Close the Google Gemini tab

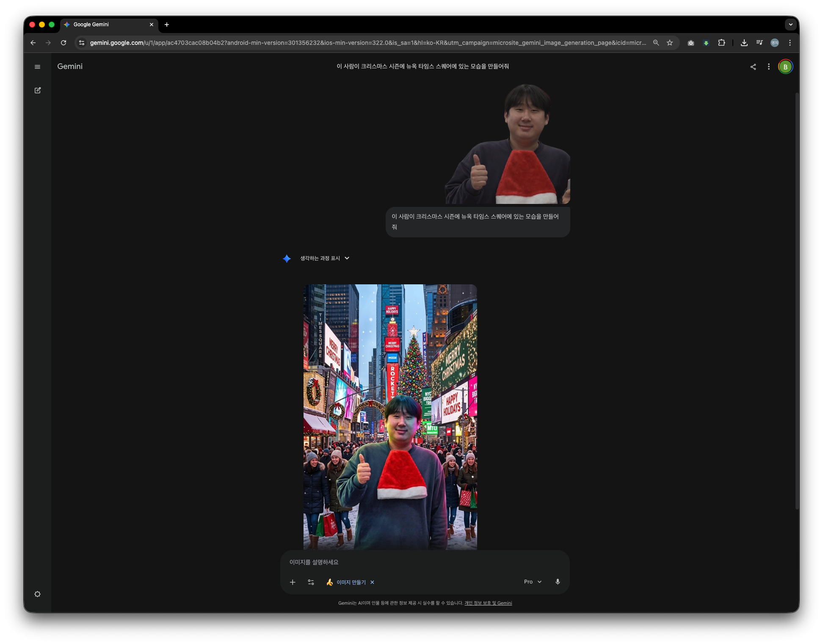pyautogui.click(x=152, y=25)
